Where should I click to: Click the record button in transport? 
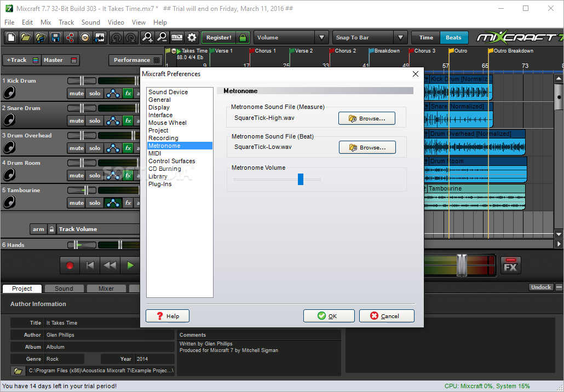70,266
